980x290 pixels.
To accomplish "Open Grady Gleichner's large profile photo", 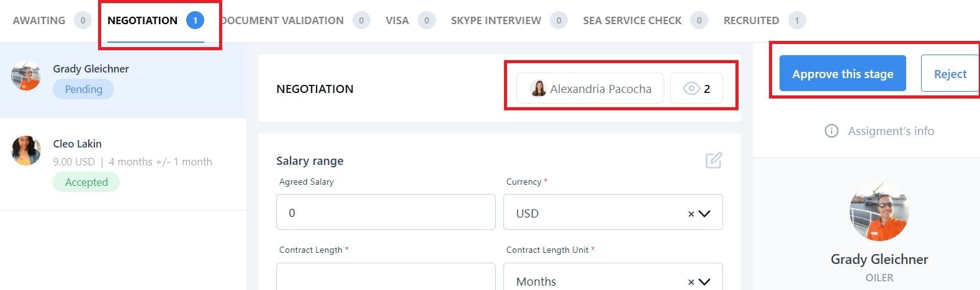I will [x=879, y=211].
